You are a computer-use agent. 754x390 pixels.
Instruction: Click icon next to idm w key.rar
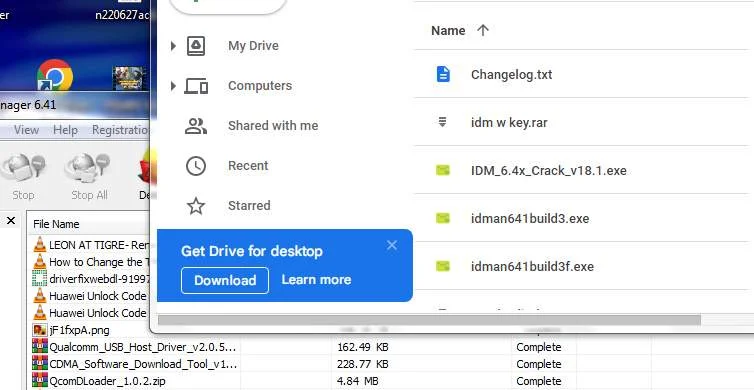[x=442, y=122]
